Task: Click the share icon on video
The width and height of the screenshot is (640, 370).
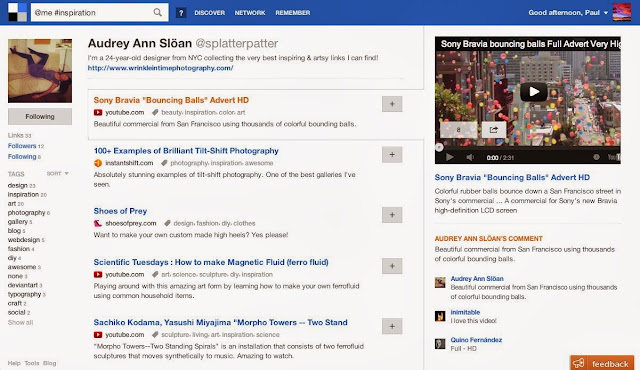Action: click(494, 130)
